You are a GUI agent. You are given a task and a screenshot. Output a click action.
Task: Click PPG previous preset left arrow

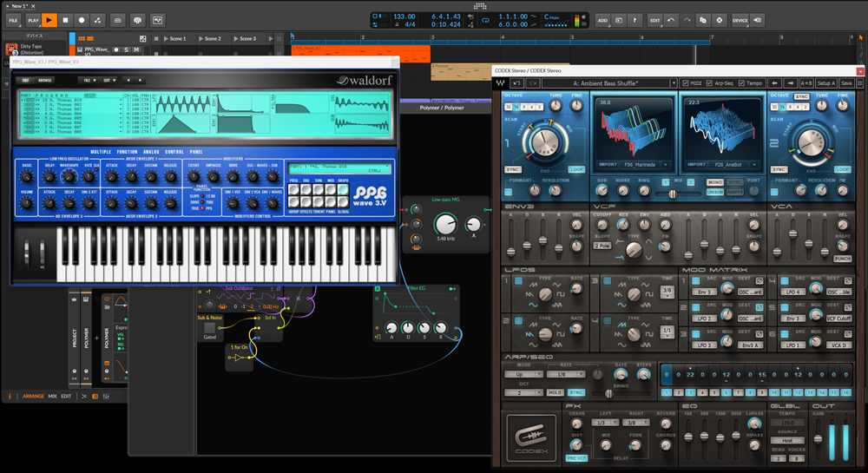tap(128, 80)
